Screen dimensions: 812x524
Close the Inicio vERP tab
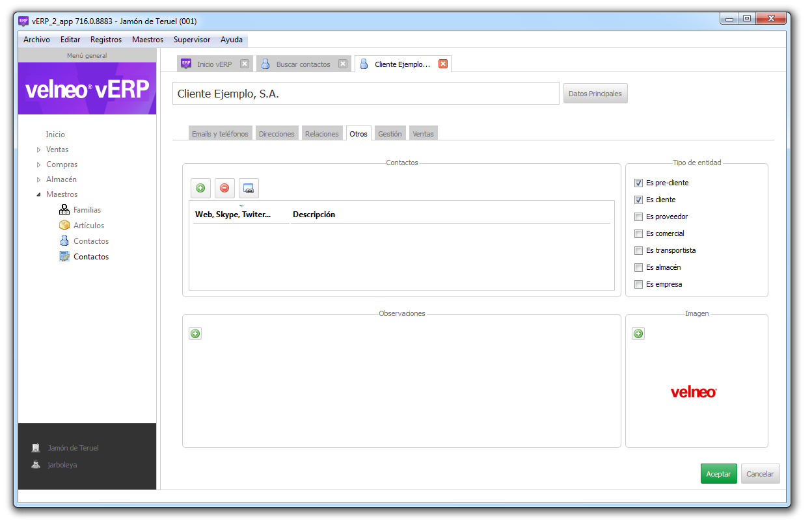[x=245, y=64]
